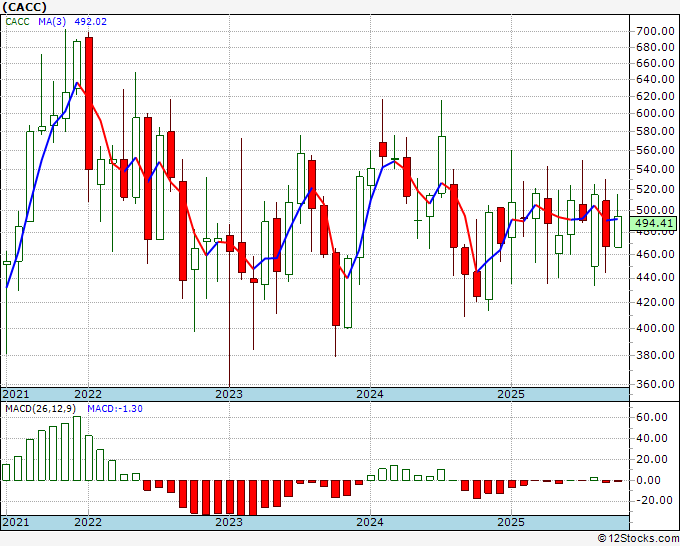Click the 680.00 price axis label
This screenshot has width=680, height=546.
[x=655, y=47]
